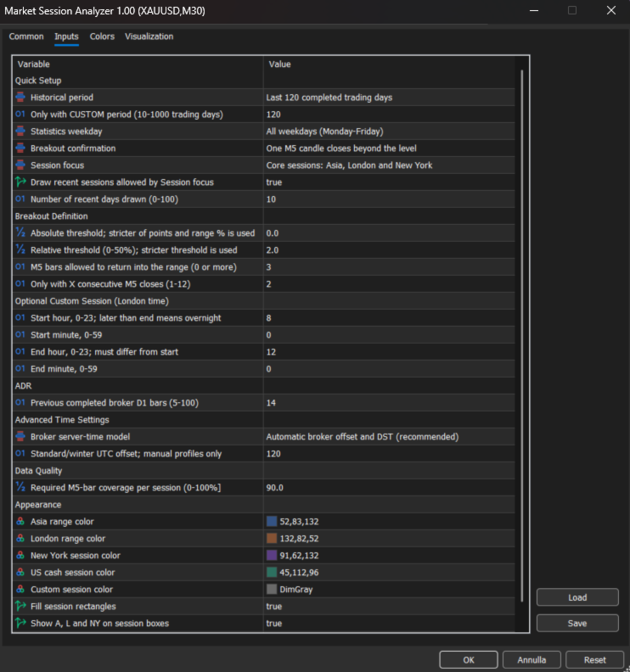The image size is (630, 672).
Task: Close the Market Session Analyzer dialog
Action: [x=611, y=10]
